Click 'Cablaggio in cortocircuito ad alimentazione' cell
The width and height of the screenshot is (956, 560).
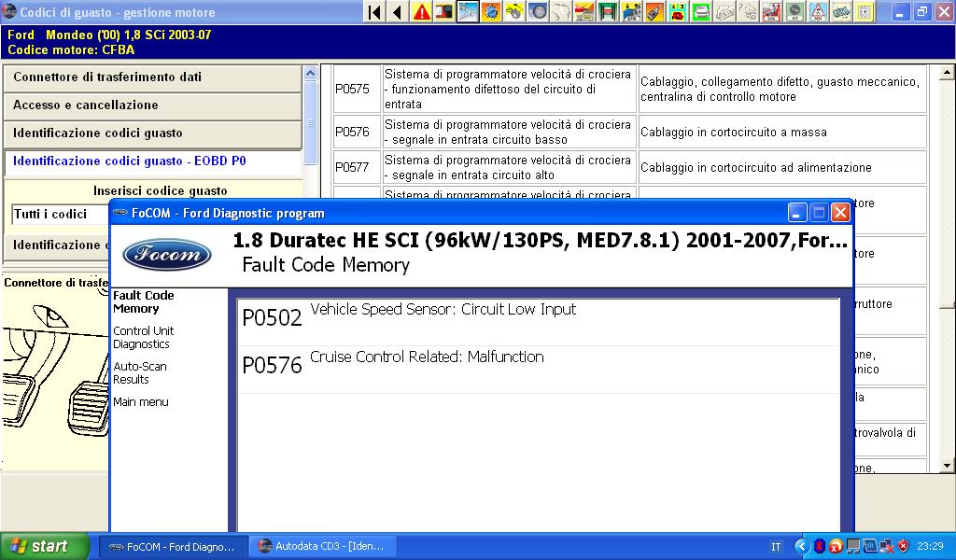pyautogui.click(x=782, y=168)
